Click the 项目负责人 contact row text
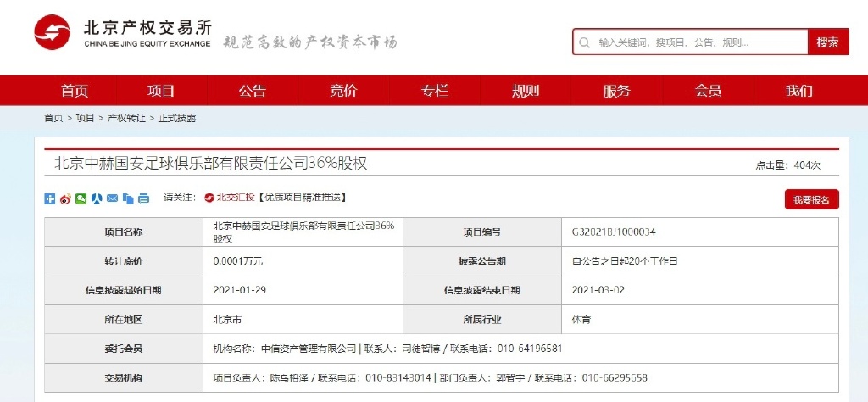This screenshot has width=868, height=402. (x=430, y=378)
